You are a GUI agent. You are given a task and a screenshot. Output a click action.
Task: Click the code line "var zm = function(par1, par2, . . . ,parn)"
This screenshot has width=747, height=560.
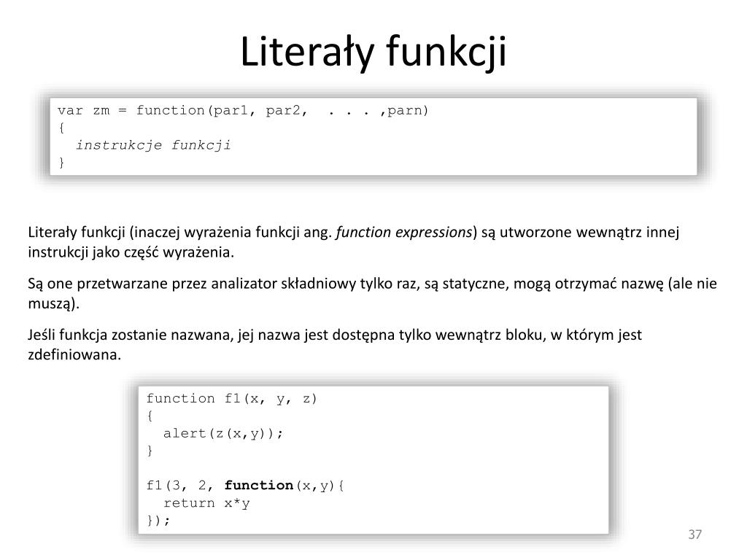coord(243,111)
